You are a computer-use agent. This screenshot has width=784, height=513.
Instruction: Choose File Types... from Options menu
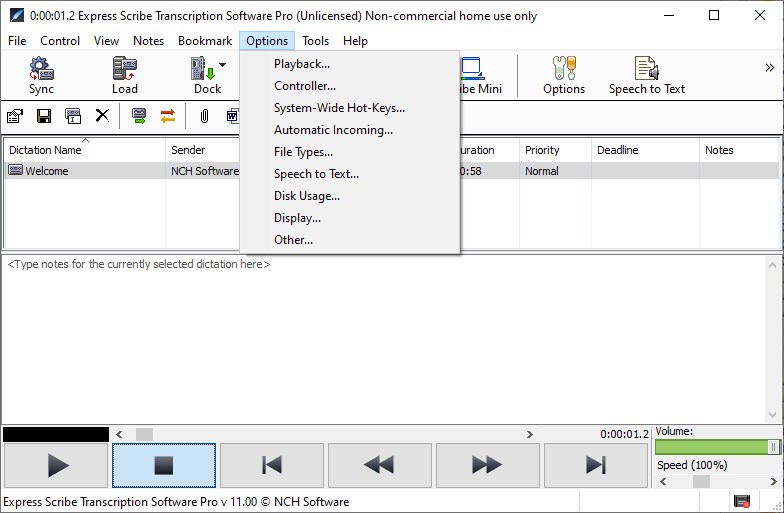point(350,152)
